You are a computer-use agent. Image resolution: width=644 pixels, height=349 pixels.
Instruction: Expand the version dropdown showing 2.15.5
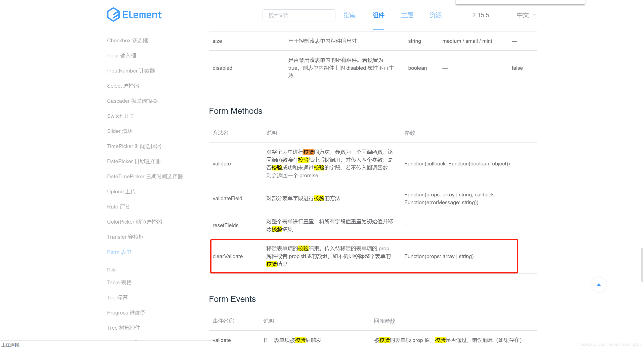pos(484,15)
